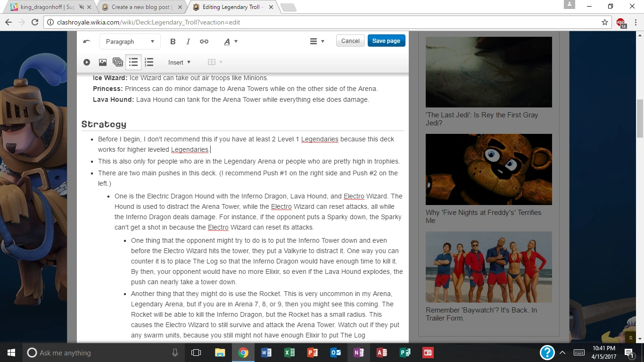
Task: Open OneNote from the taskbar
Action: [358, 353]
